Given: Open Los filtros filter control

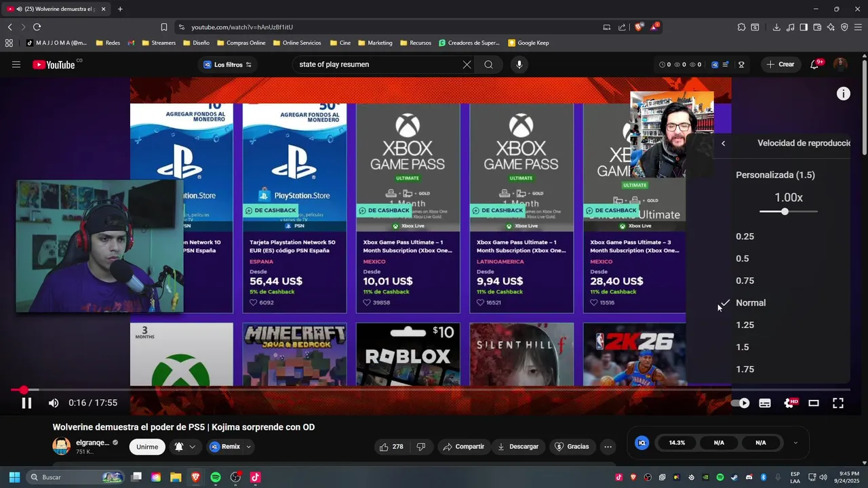Looking at the screenshot, I should [228, 64].
